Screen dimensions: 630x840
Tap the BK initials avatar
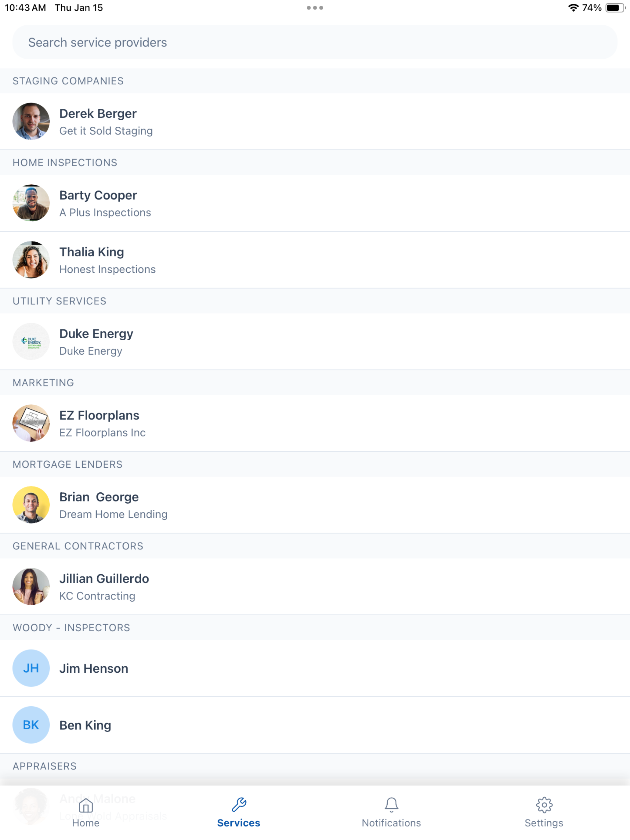pyautogui.click(x=31, y=725)
